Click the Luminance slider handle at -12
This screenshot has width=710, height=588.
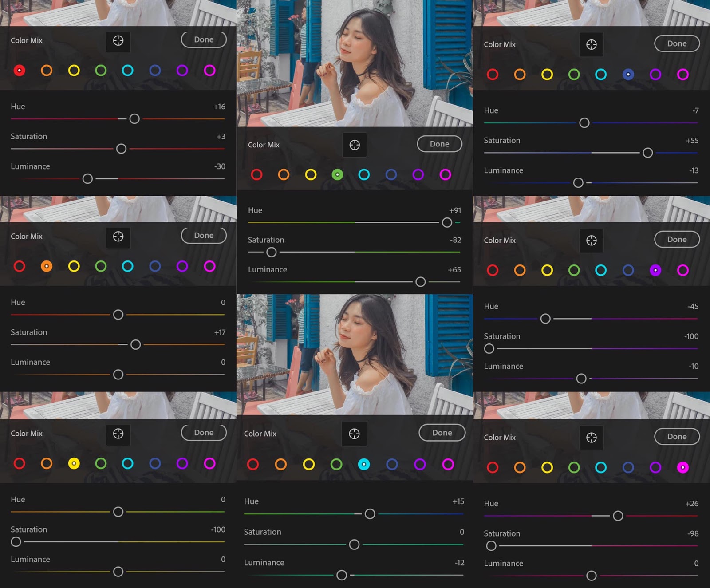pyautogui.click(x=342, y=575)
